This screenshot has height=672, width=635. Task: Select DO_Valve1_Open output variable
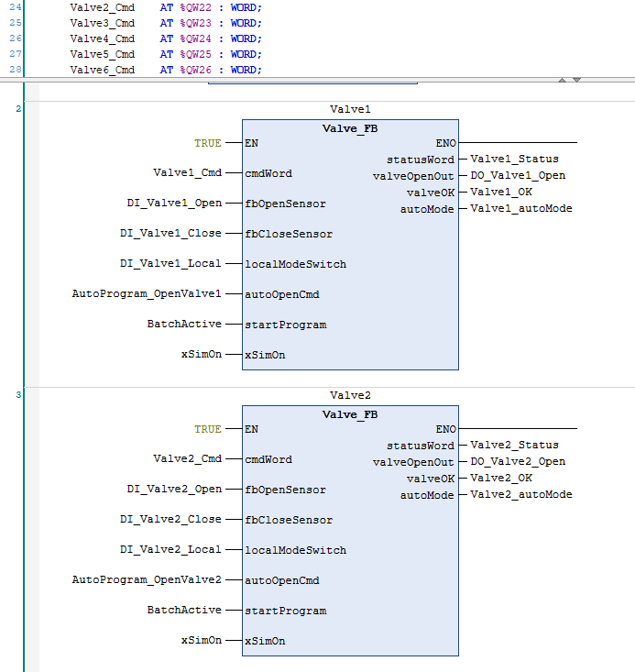(518, 176)
